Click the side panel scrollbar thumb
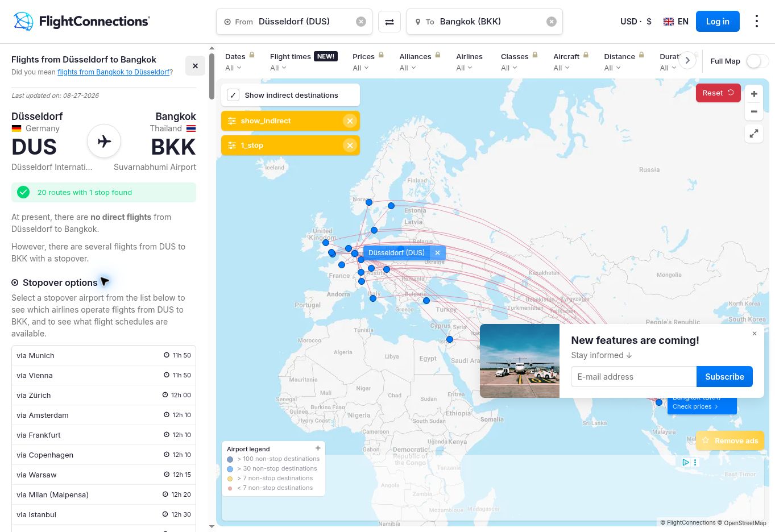Image resolution: width=775 pixels, height=532 pixels. (212, 76)
